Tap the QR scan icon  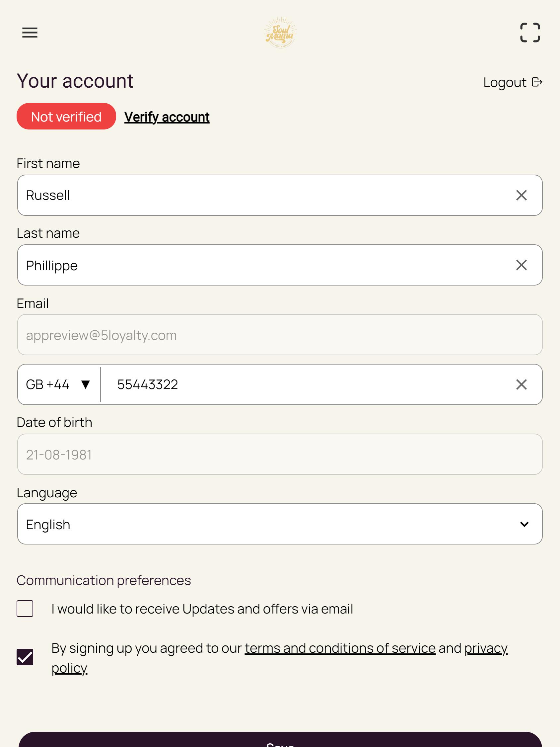(x=530, y=33)
